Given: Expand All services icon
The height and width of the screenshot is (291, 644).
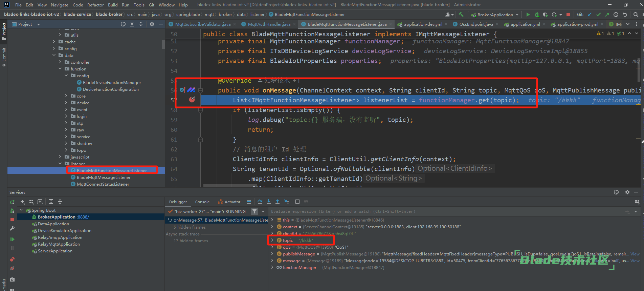Looking at the screenshot, I should click(51, 202).
